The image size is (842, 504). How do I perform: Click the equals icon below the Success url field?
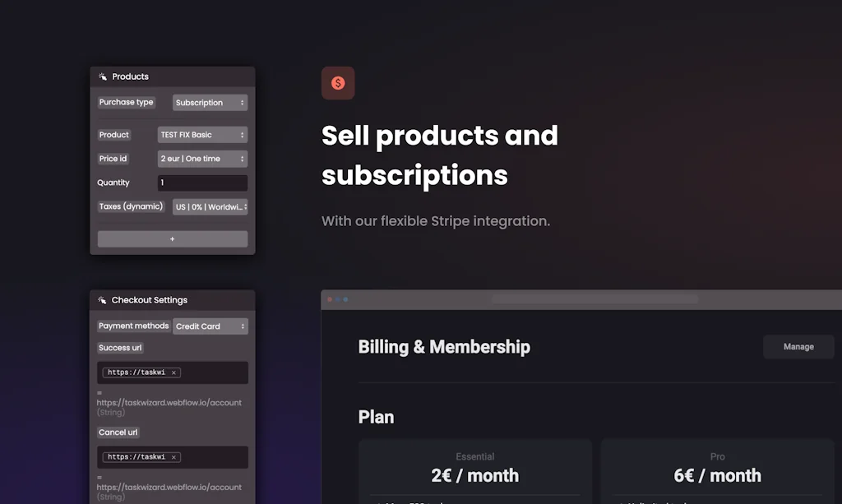pos(99,392)
